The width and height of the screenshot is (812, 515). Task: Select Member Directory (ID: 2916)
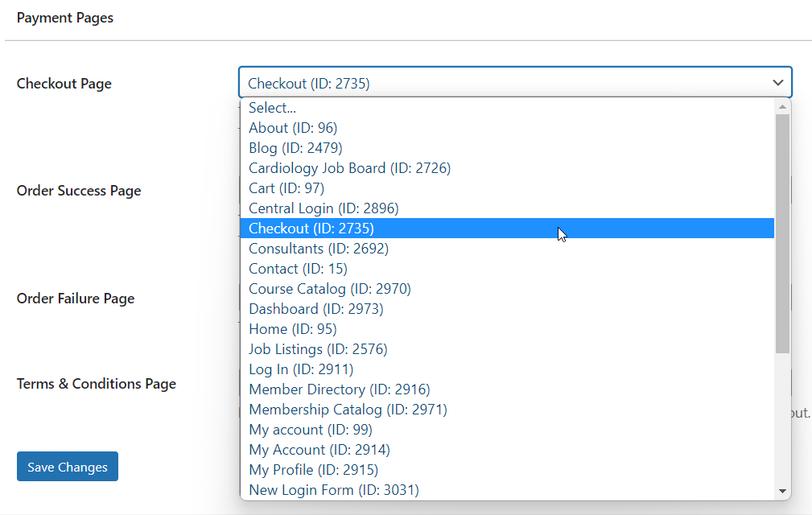(507, 389)
